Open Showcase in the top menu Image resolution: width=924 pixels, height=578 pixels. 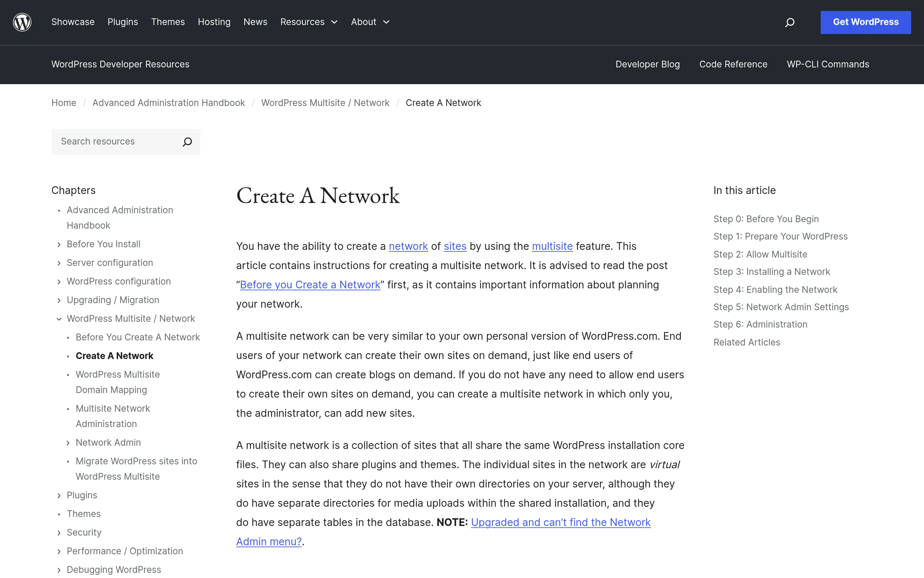[x=73, y=22]
